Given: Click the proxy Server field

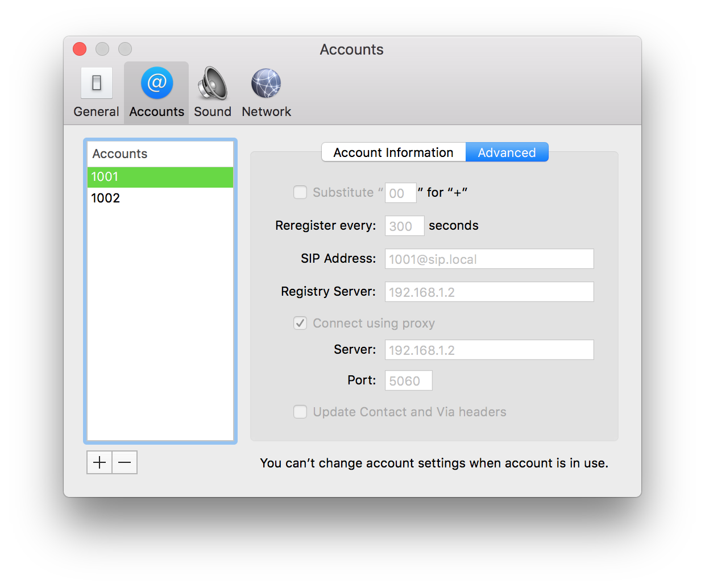Looking at the screenshot, I should pos(490,350).
